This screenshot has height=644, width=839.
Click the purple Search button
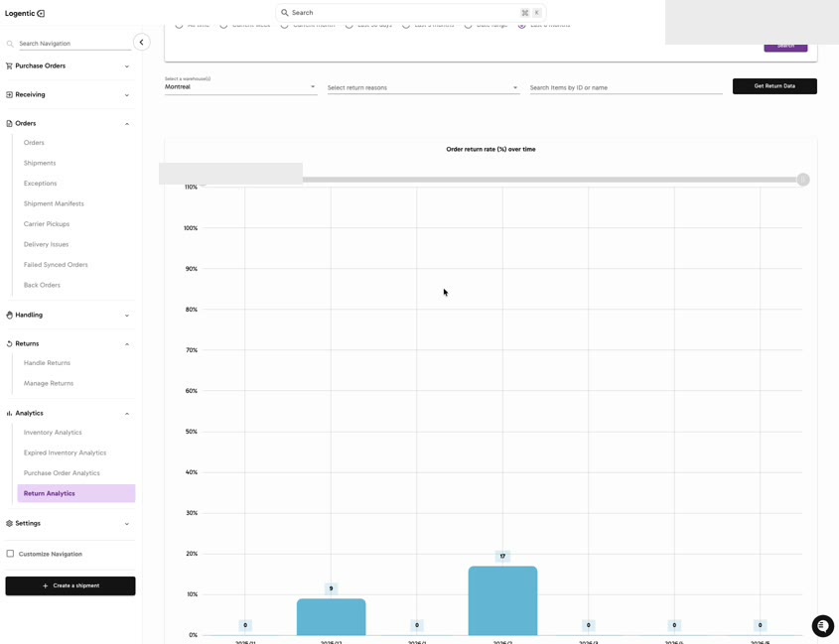pyautogui.click(x=785, y=47)
